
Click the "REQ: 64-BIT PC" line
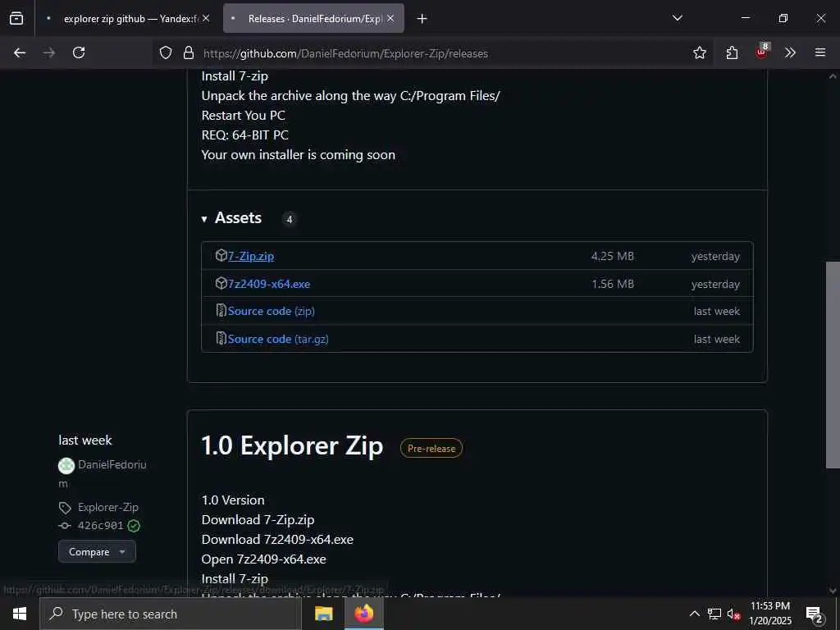click(x=244, y=135)
